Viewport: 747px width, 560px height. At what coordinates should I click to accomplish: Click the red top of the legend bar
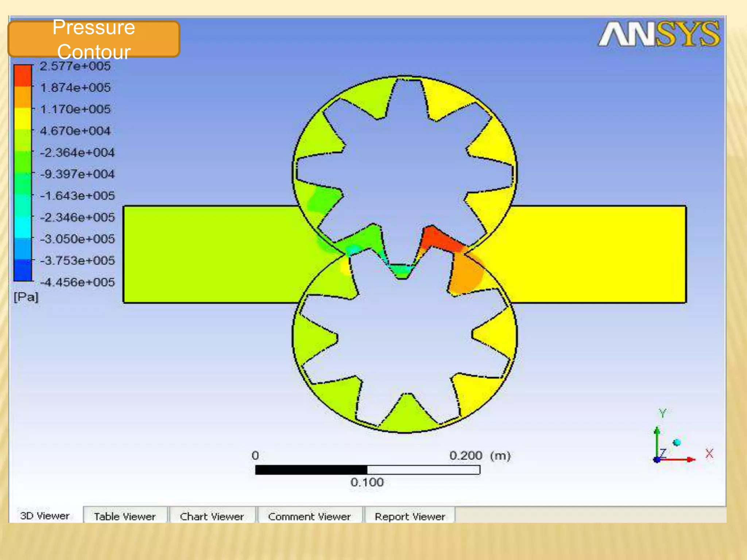(x=23, y=75)
